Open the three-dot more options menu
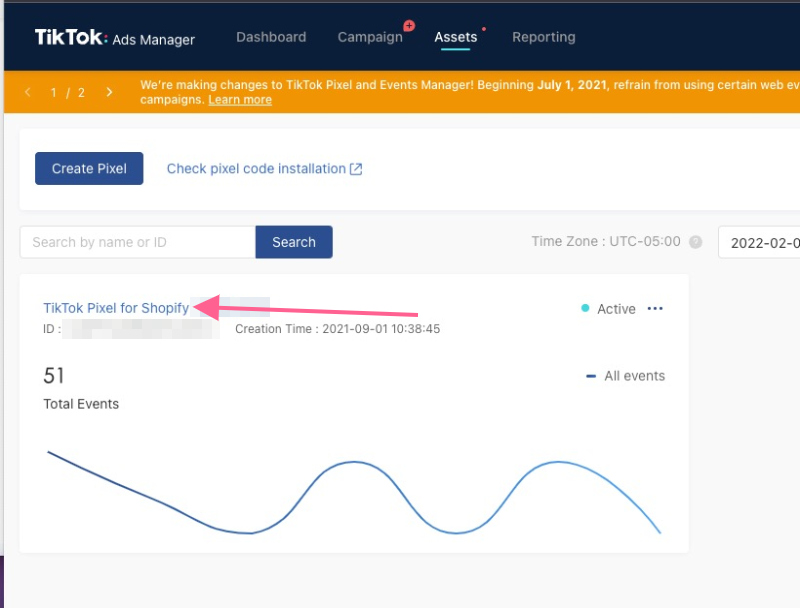 655,309
